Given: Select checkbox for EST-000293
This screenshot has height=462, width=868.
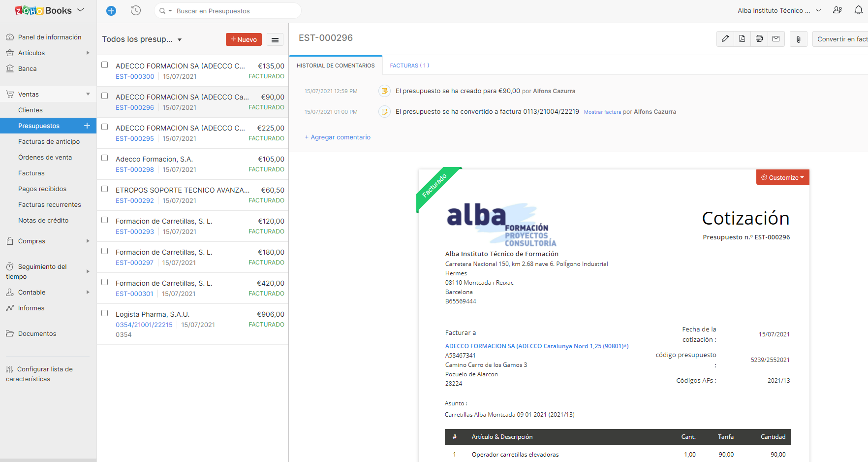Looking at the screenshot, I should tap(104, 220).
